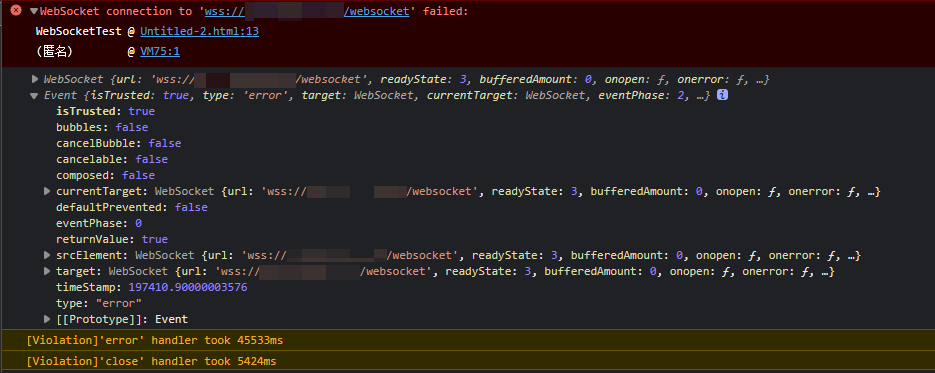
Task: Click the type: "error" property row
Action: [99, 303]
